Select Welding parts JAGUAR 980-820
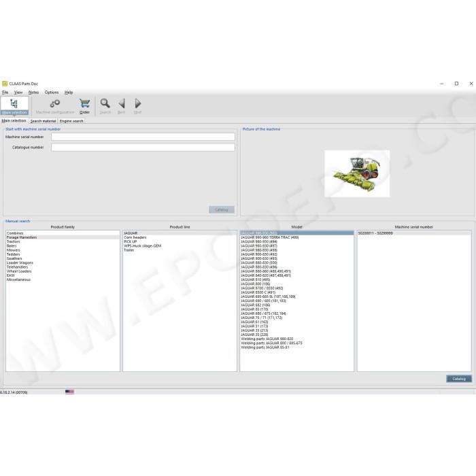 pos(297,339)
